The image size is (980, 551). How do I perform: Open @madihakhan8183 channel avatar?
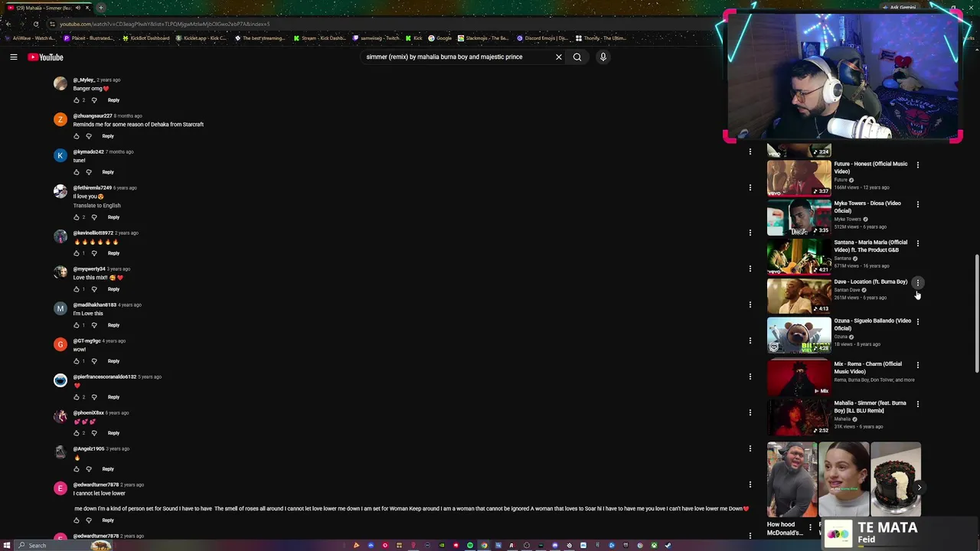click(x=60, y=308)
